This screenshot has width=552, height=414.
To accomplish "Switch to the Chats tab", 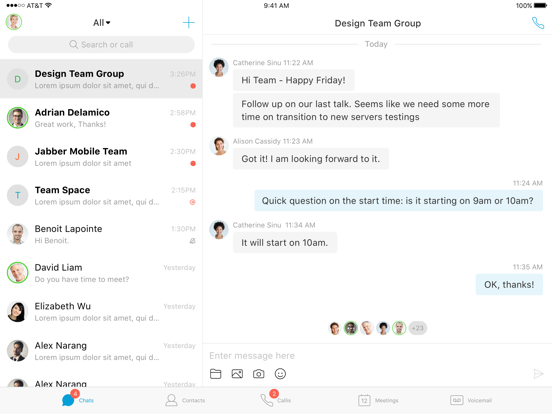I will tap(77, 400).
